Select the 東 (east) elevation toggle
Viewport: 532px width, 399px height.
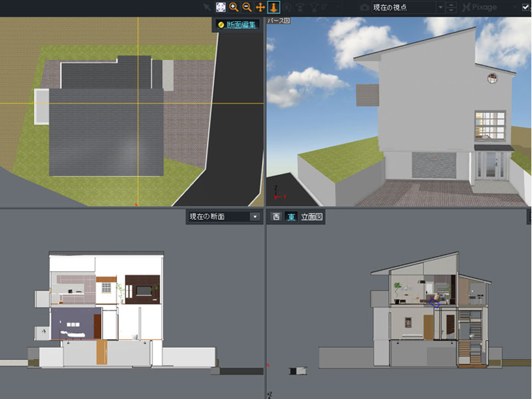291,217
